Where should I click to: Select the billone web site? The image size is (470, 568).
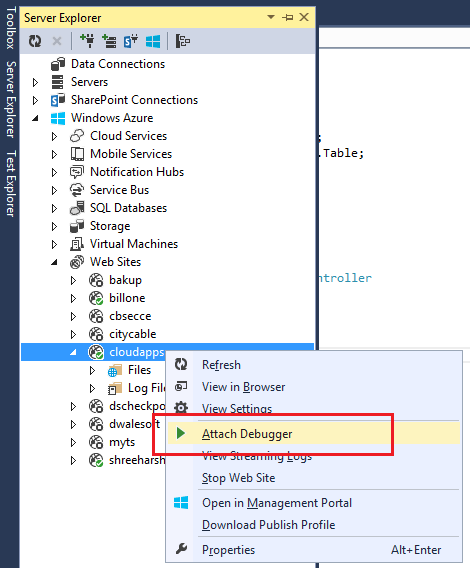[x=127, y=298]
